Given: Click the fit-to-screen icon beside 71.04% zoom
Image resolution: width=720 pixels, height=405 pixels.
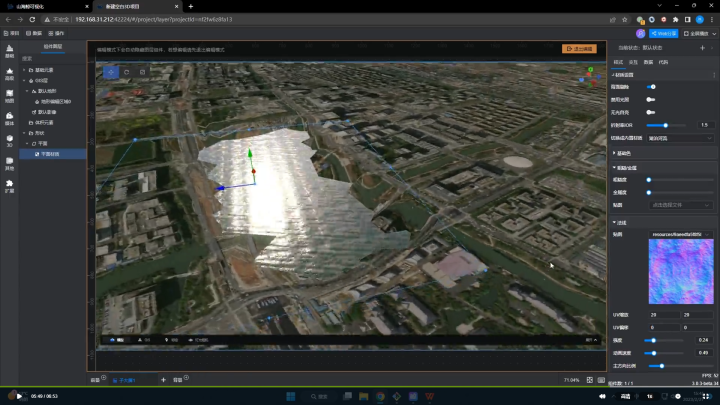Looking at the screenshot, I should (x=590, y=380).
